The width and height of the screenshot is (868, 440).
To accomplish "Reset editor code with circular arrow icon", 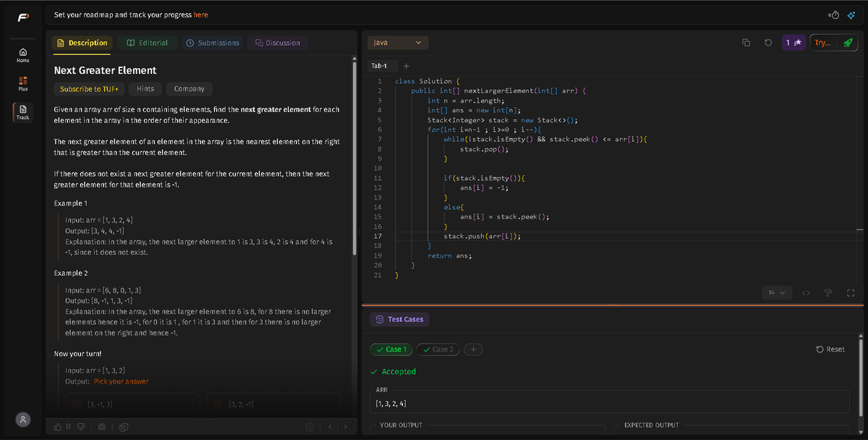I will (767, 43).
